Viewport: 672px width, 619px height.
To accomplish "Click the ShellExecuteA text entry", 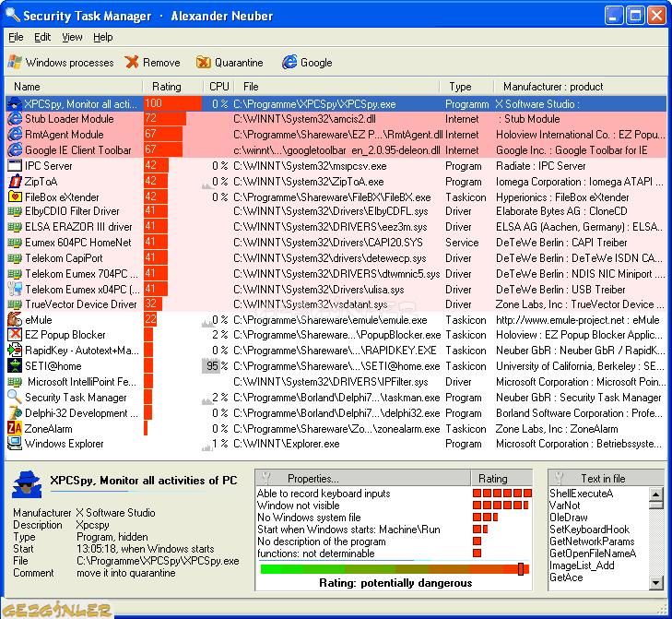I will [x=582, y=494].
